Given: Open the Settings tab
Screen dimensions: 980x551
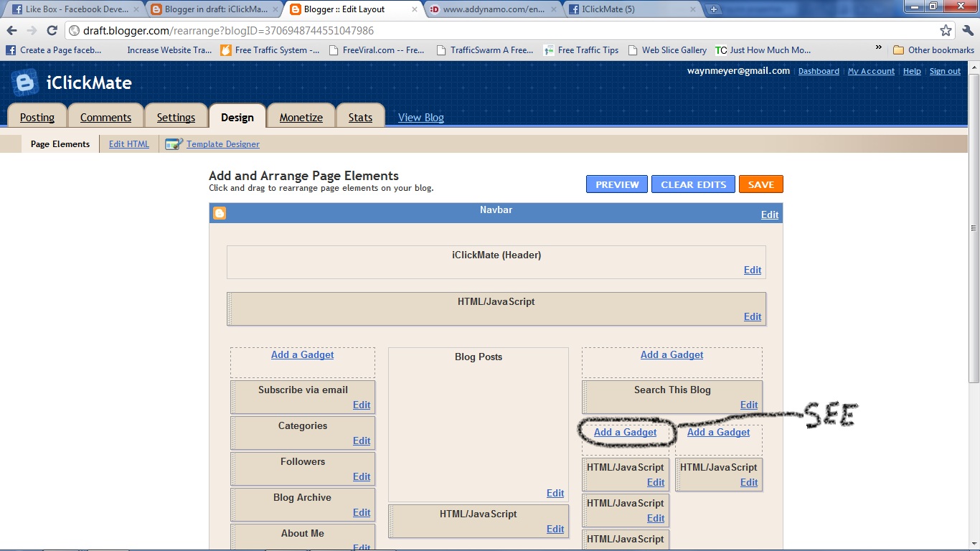Looking at the screenshot, I should tap(176, 117).
